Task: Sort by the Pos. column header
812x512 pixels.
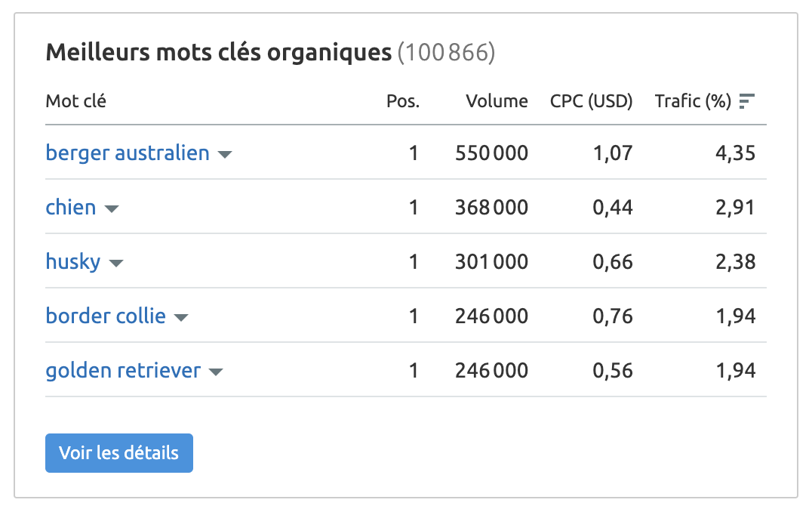Action: [x=403, y=100]
